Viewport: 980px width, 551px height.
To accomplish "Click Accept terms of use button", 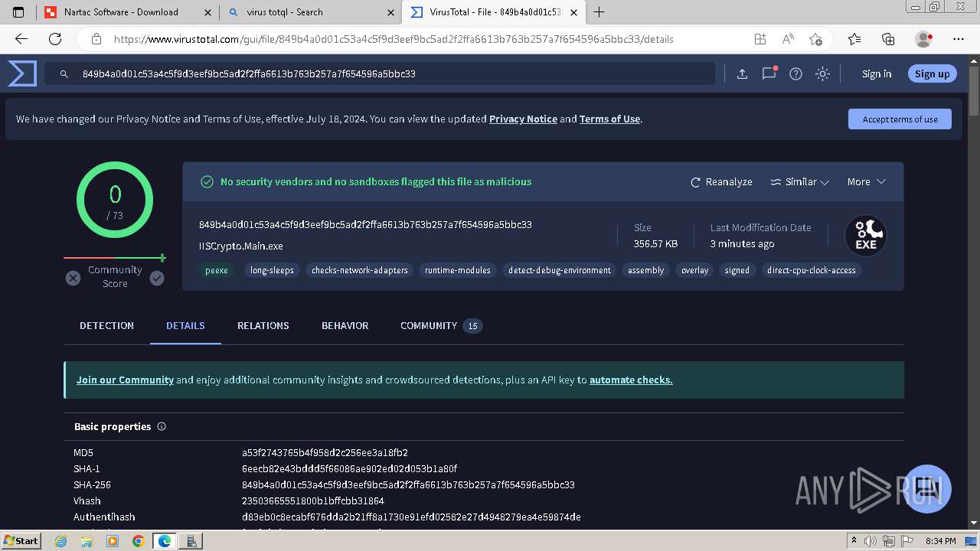I will pyautogui.click(x=900, y=119).
